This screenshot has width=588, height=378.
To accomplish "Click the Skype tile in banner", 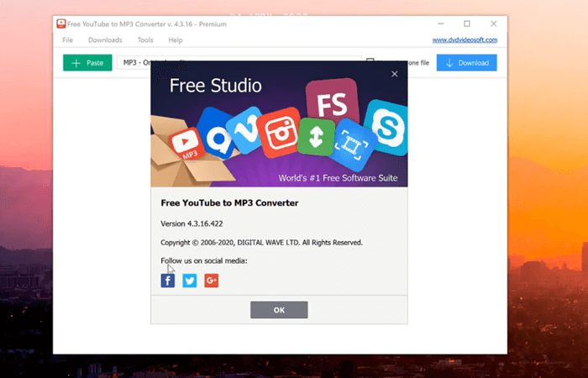I will click(387, 128).
